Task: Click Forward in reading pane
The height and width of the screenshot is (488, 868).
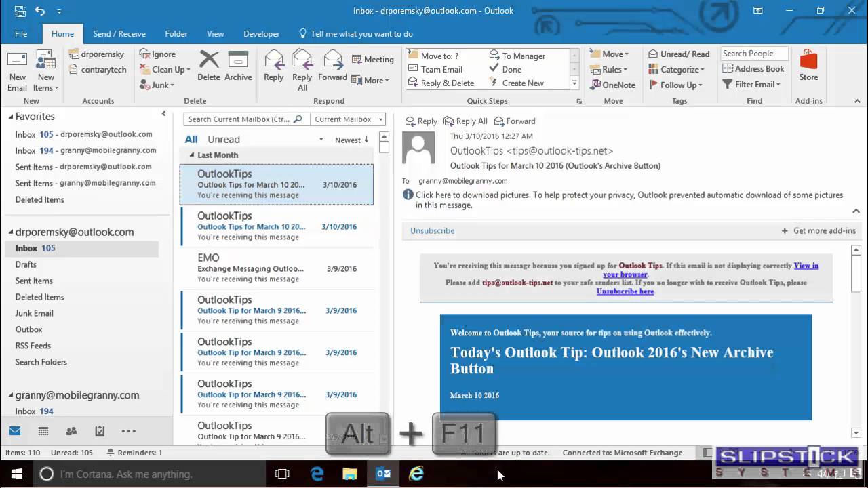Action: pyautogui.click(x=515, y=121)
